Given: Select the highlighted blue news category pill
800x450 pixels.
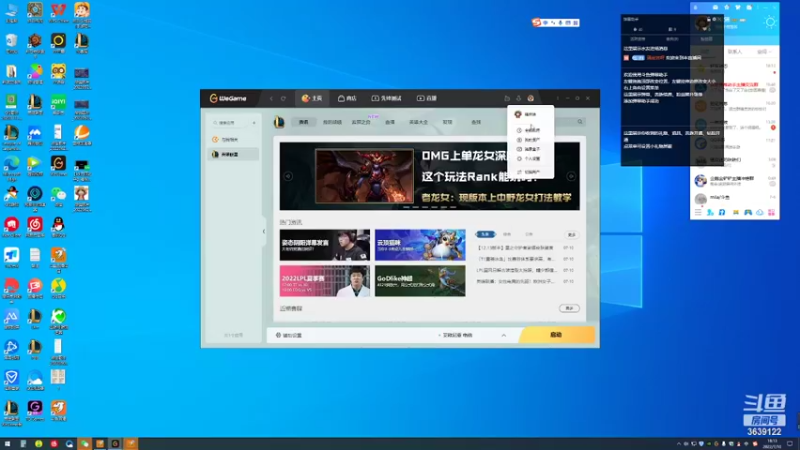Looking at the screenshot, I should click(x=485, y=234).
